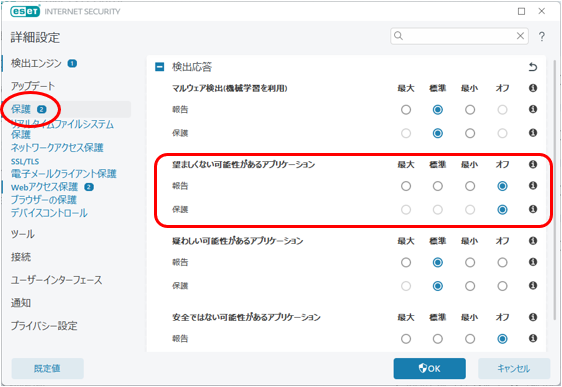The width and height of the screenshot is (562, 387).
Task: Click info icon for 安全ではない 報告 row
Action: pos(533,338)
